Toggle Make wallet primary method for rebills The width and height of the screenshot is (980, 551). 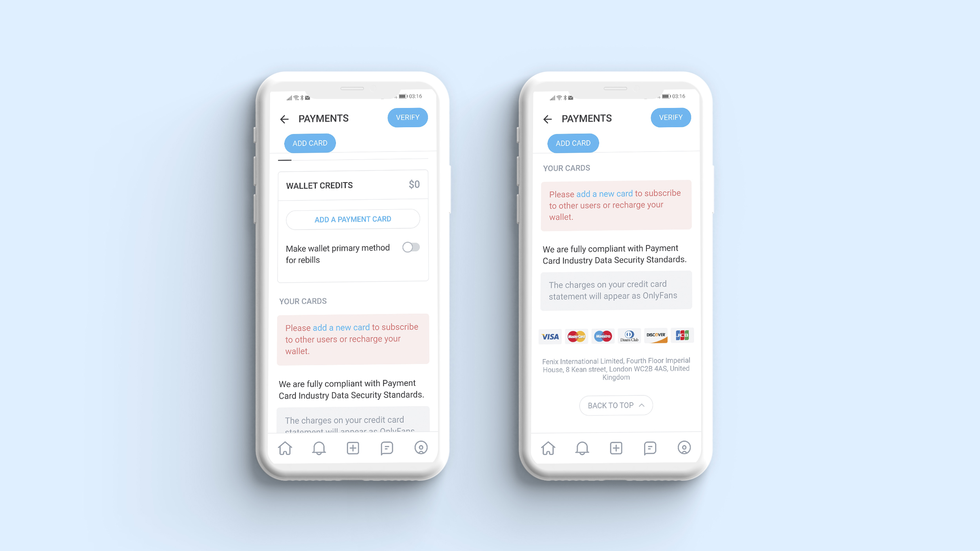point(410,247)
